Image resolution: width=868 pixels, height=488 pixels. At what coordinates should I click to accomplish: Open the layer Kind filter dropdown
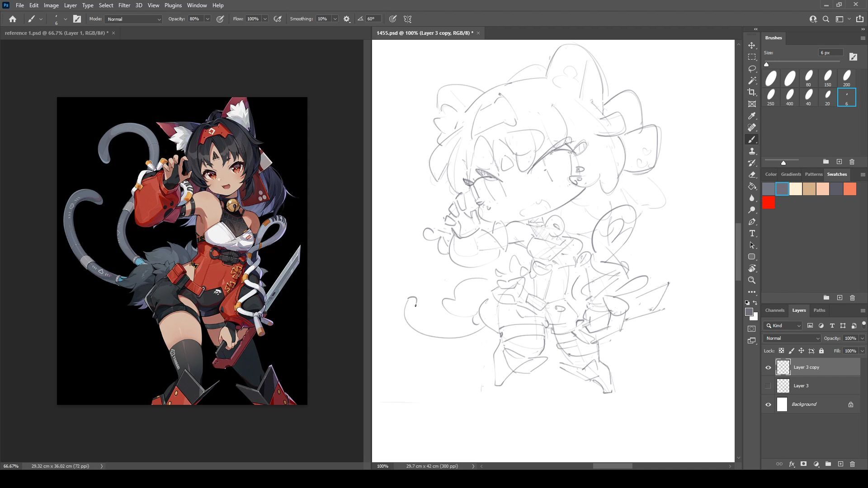pyautogui.click(x=783, y=326)
